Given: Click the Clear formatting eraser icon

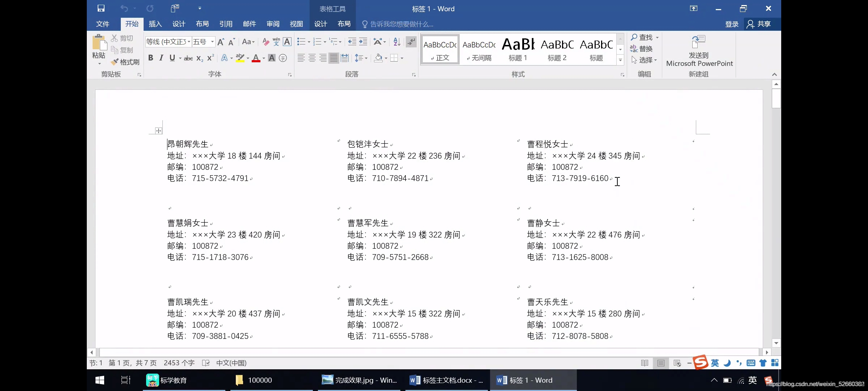Looking at the screenshot, I should click(x=265, y=42).
